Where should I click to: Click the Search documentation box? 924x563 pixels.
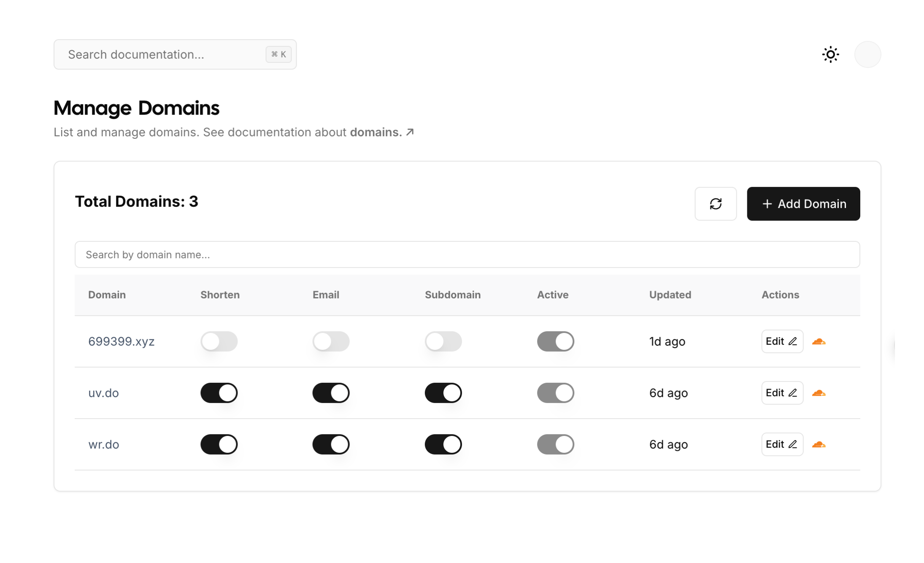[x=165, y=54]
